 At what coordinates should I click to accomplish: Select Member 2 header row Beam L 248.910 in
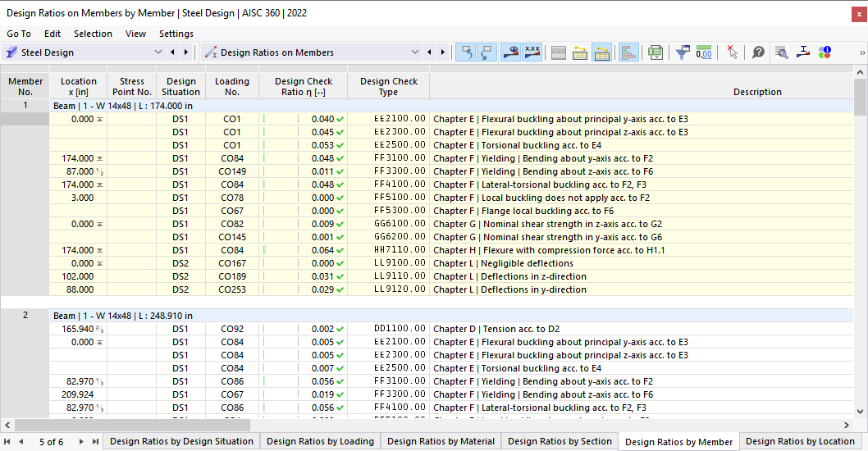tap(451, 316)
